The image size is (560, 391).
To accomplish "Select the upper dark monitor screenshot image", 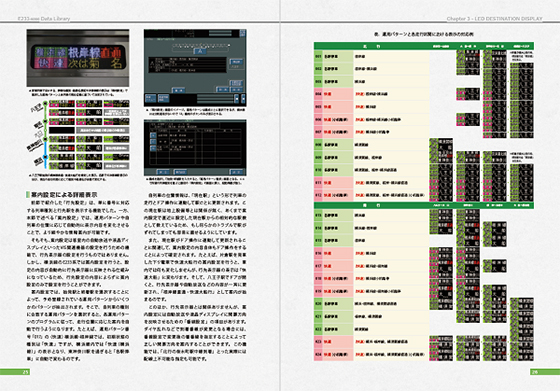I will pos(195,68).
